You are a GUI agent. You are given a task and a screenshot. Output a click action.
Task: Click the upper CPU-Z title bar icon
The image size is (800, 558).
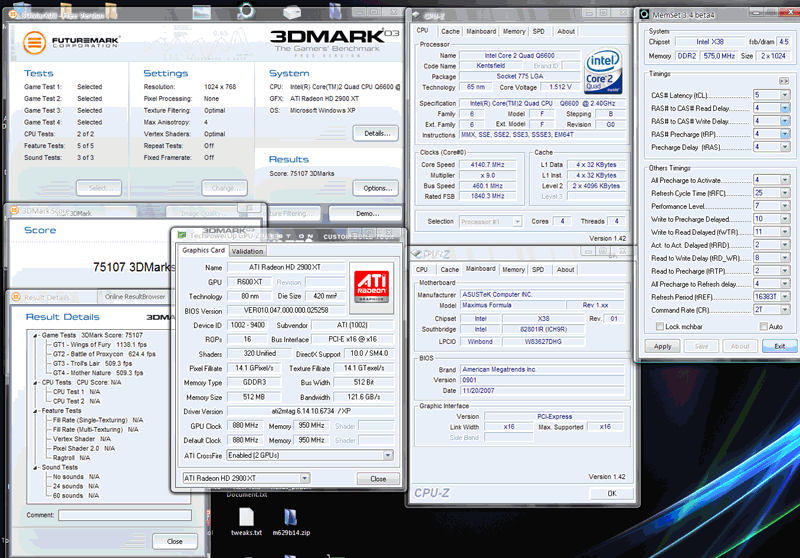click(416, 15)
